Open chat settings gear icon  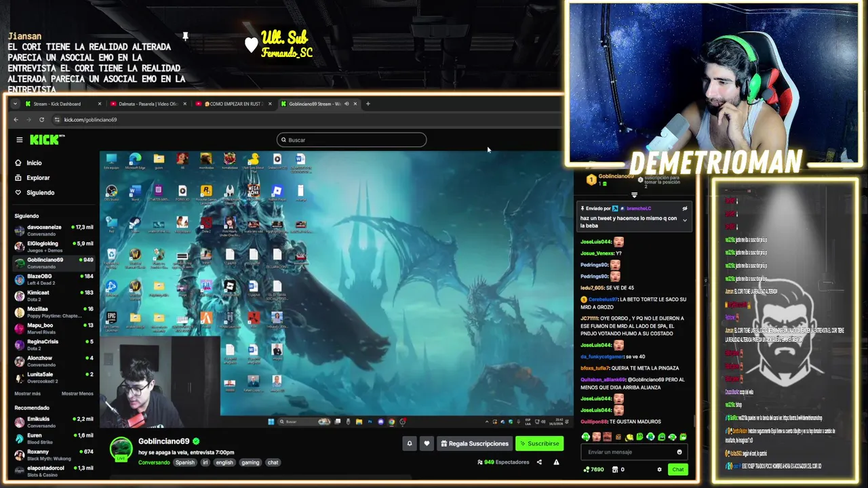tap(659, 469)
